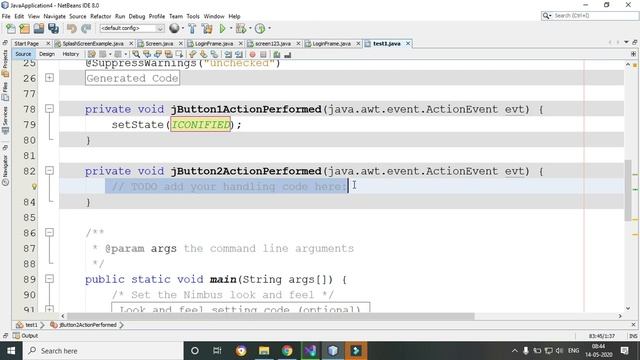Open the Debug Project dropdown arrow

(x=250, y=29)
